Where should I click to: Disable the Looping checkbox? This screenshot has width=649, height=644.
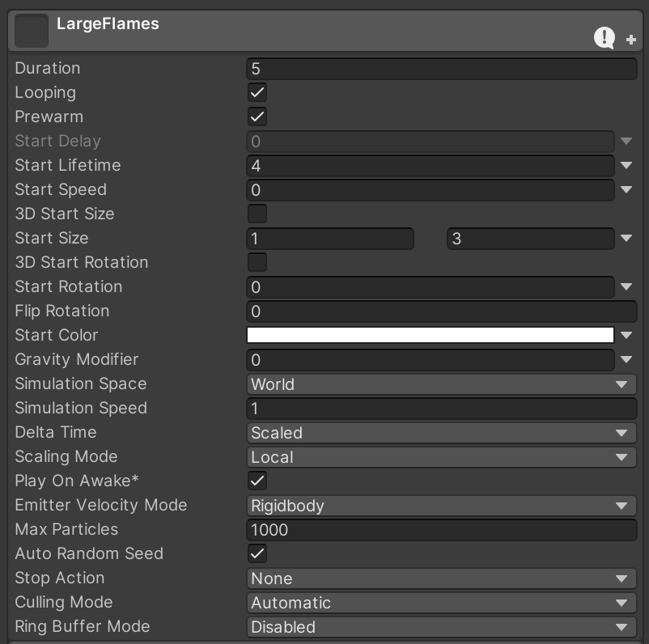pos(257,93)
